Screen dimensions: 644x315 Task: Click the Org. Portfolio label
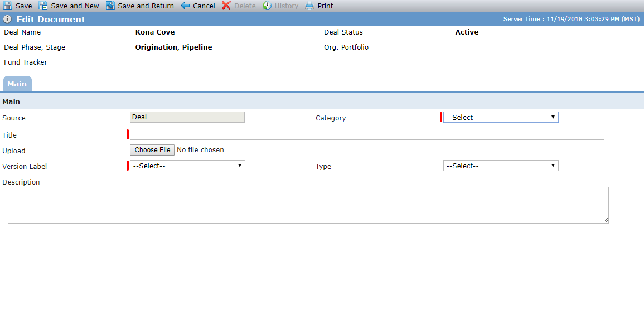(346, 47)
